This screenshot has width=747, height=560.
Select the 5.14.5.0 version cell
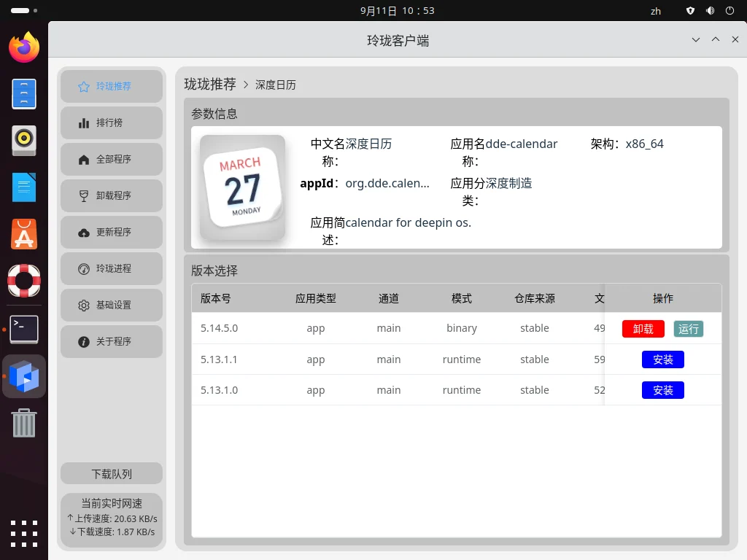click(219, 328)
